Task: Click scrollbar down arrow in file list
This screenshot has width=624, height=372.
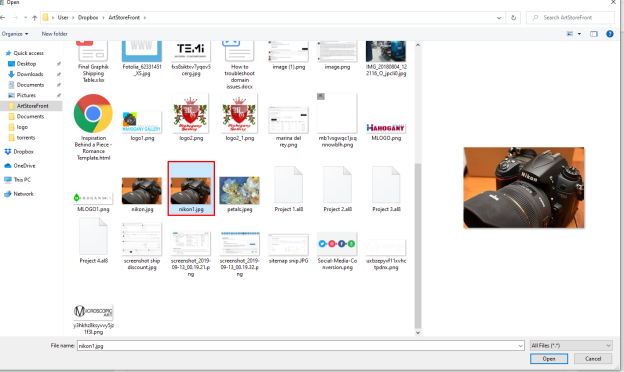Action: [x=418, y=333]
